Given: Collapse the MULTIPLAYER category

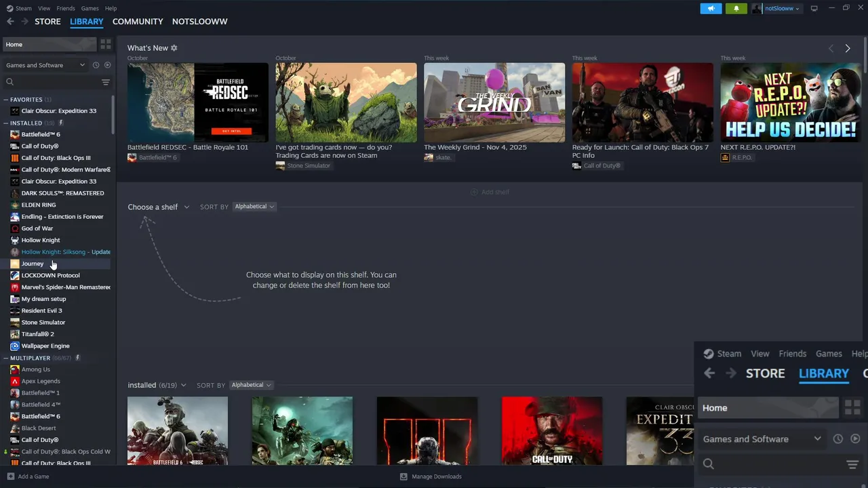Looking at the screenshot, I should click(5, 357).
